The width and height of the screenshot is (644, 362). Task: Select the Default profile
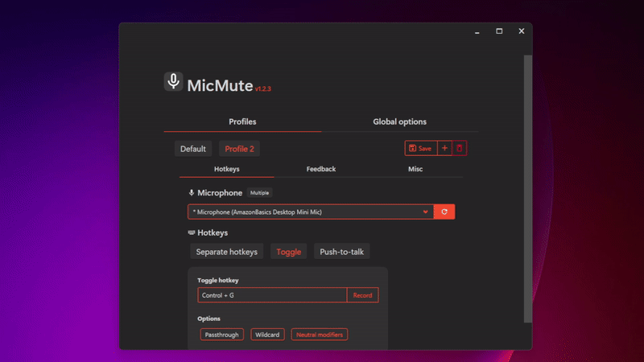[193, 149]
